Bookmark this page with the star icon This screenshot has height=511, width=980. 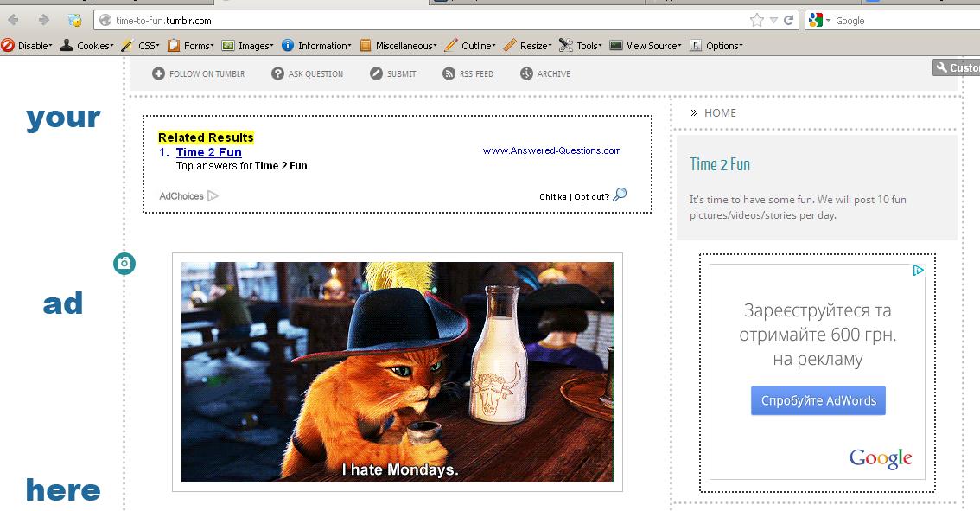click(757, 21)
